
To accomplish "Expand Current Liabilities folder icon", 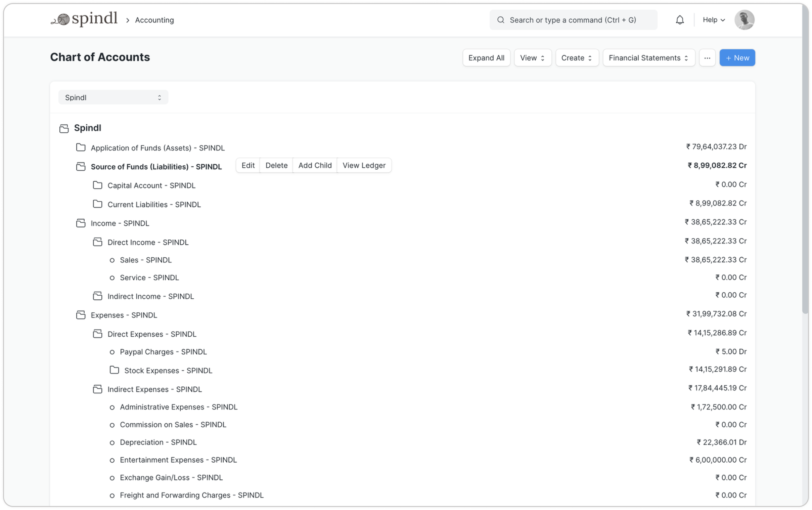I will tap(97, 204).
